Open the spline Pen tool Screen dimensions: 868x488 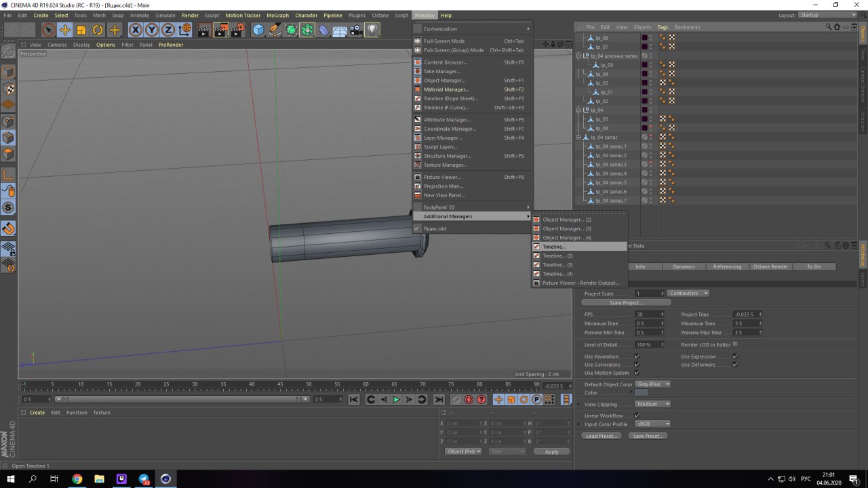(x=275, y=30)
